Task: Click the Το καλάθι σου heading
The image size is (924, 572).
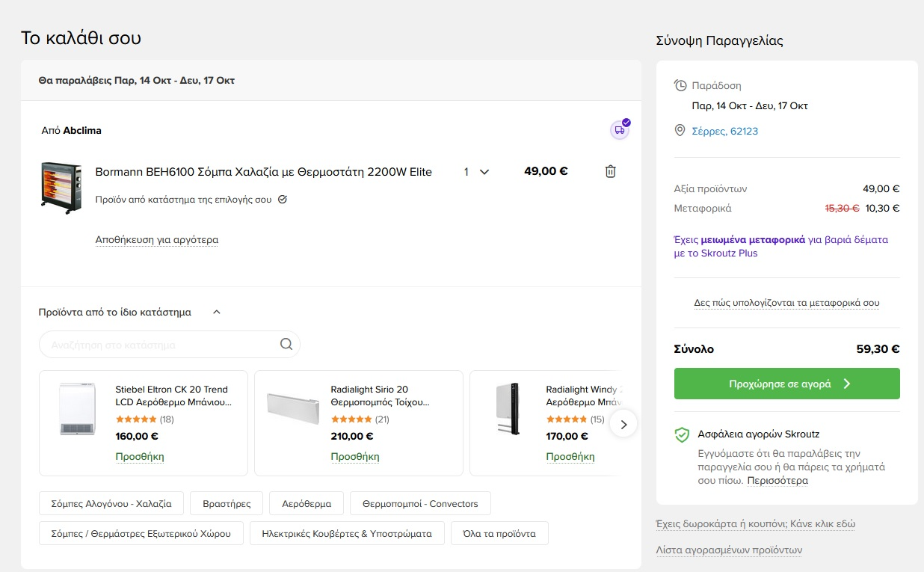Action: pyautogui.click(x=81, y=37)
